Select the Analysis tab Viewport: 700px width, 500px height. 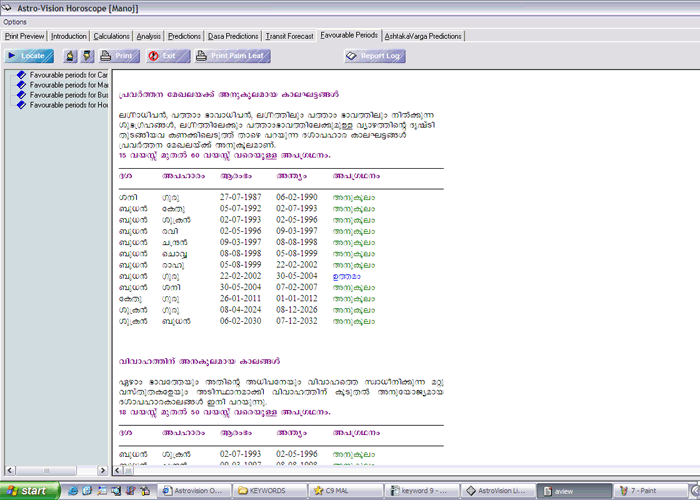tap(149, 36)
